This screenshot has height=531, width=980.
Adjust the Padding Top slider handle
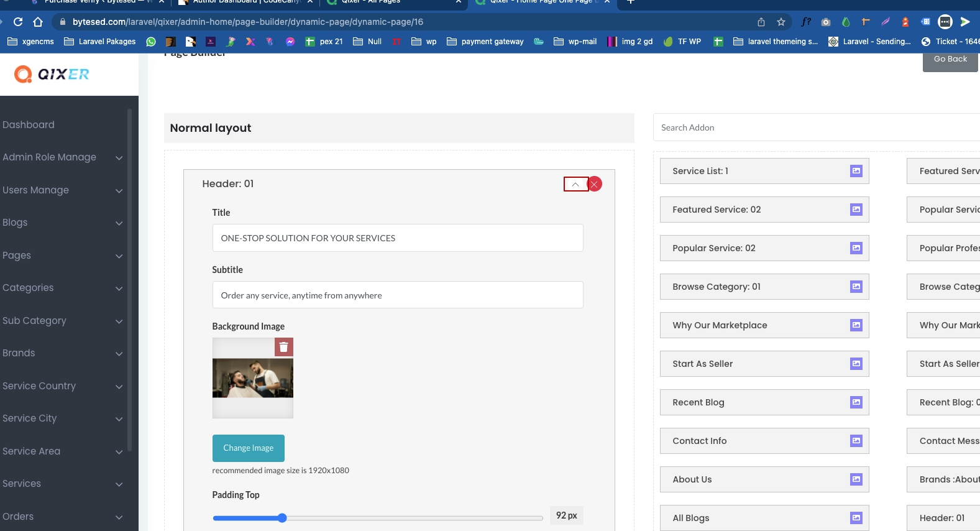click(282, 518)
